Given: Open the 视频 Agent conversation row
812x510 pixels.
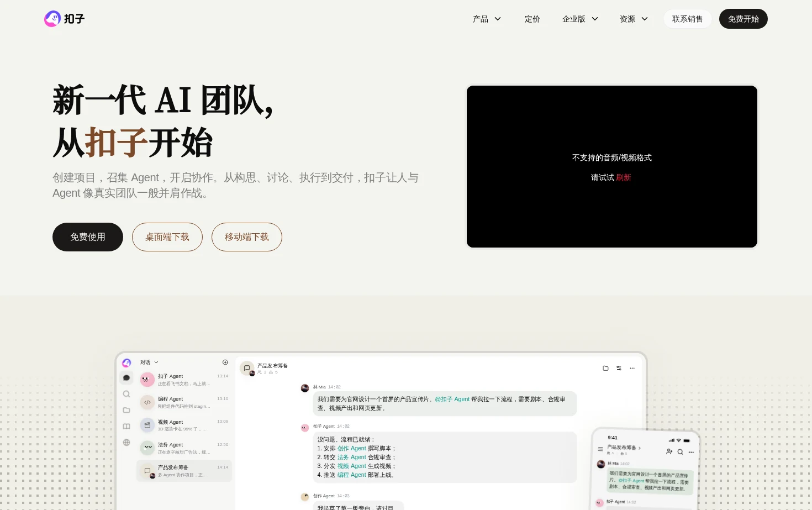Looking at the screenshot, I should pyautogui.click(x=184, y=425).
